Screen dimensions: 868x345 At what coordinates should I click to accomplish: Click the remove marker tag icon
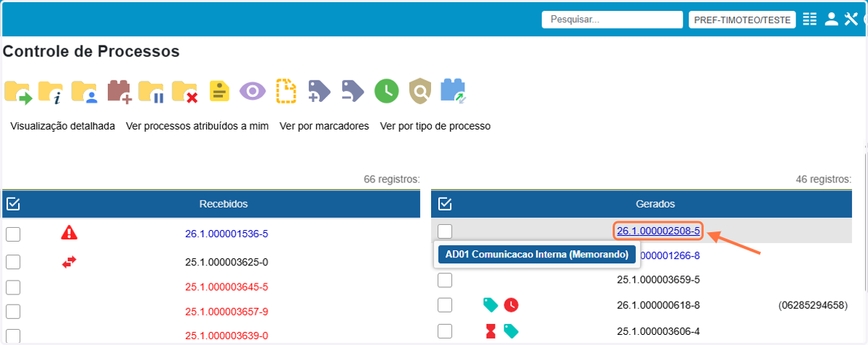pos(352,91)
